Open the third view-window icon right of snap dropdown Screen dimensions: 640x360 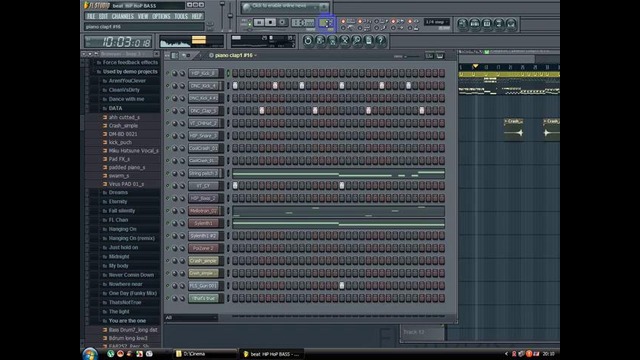487,24
